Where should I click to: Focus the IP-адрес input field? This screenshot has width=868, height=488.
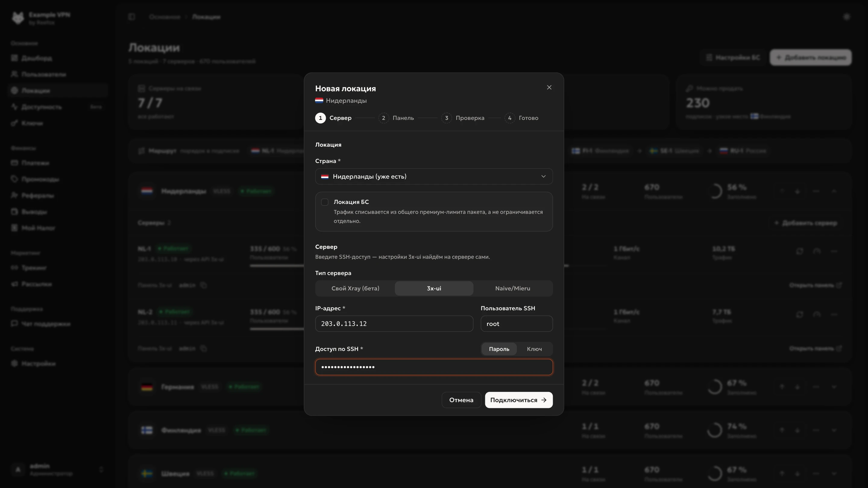pyautogui.click(x=394, y=324)
